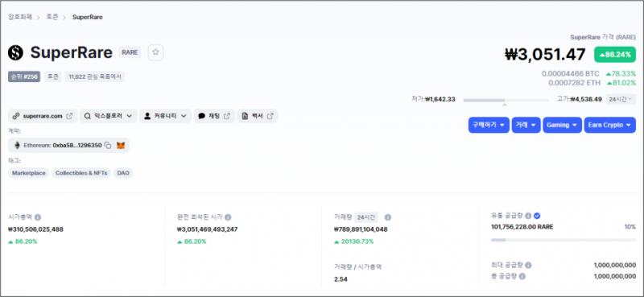Click volume value ₩789,891,104,048
This screenshot has width=644, height=297.
point(361,229)
